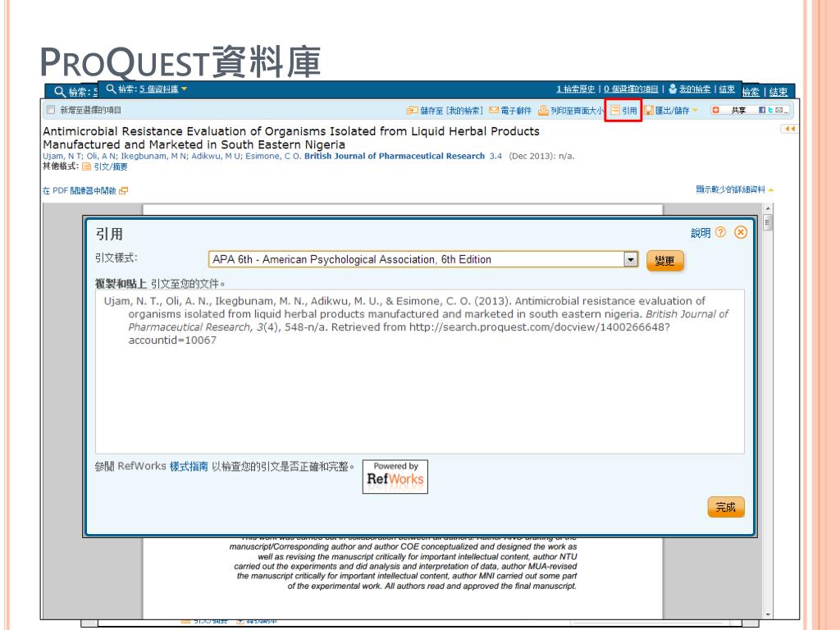This screenshot has width=840, height=630.
Task: Click the email share icon beside Twitter
Action: 779,111
